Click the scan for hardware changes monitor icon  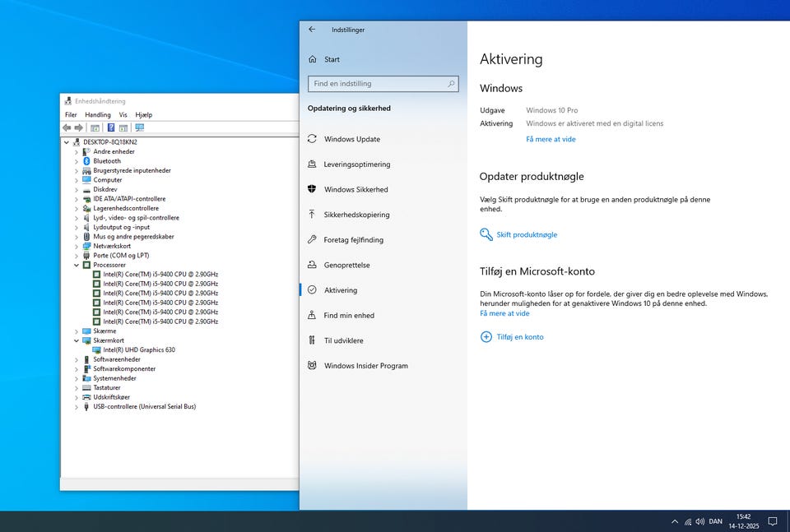pos(140,127)
